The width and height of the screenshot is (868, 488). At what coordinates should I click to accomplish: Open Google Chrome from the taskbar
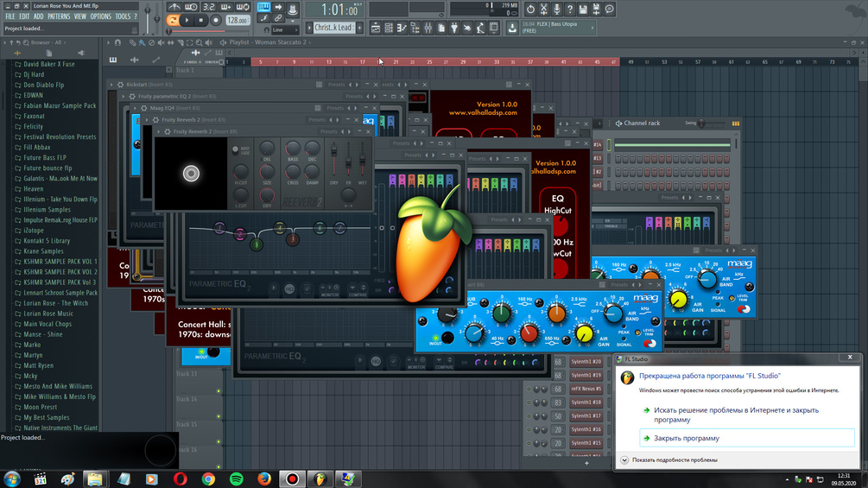[208, 478]
